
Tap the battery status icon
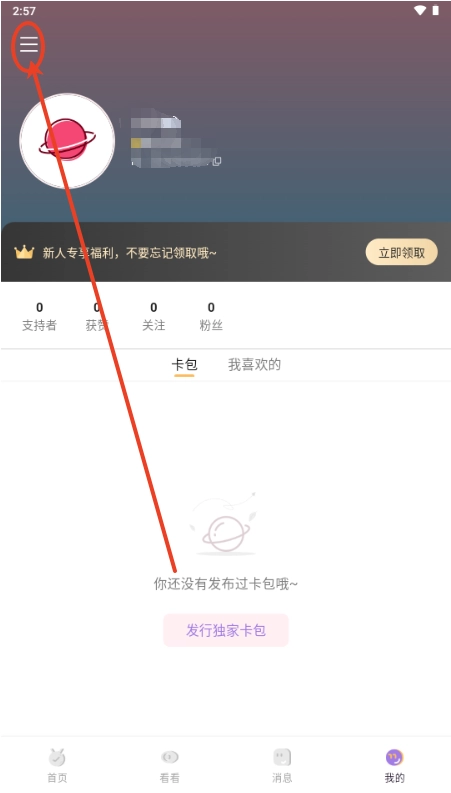tap(435, 10)
